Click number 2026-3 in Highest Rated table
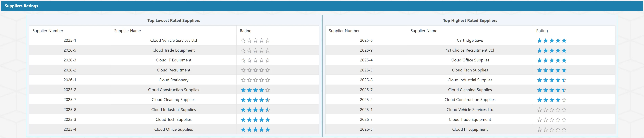Image resolution: width=644 pixels, height=138 pixels. click(366, 129)
